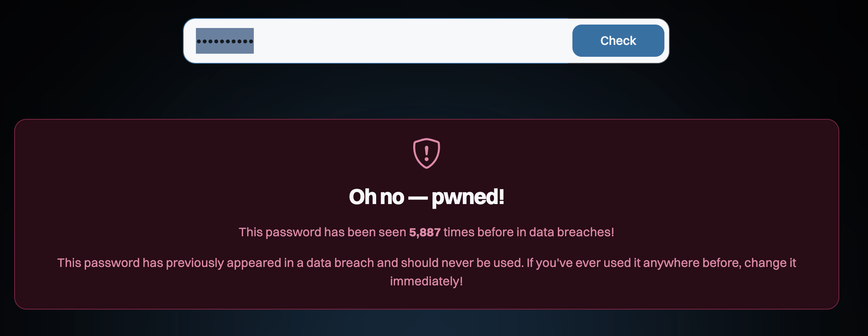Click the long dash in the heading
Viewport: 868px width, 336px height.
pyautogui.click(x=418, y=198)
